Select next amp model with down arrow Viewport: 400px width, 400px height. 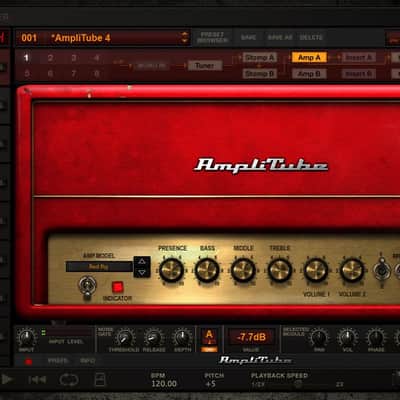pyautogui.click(x=142, y=272)
